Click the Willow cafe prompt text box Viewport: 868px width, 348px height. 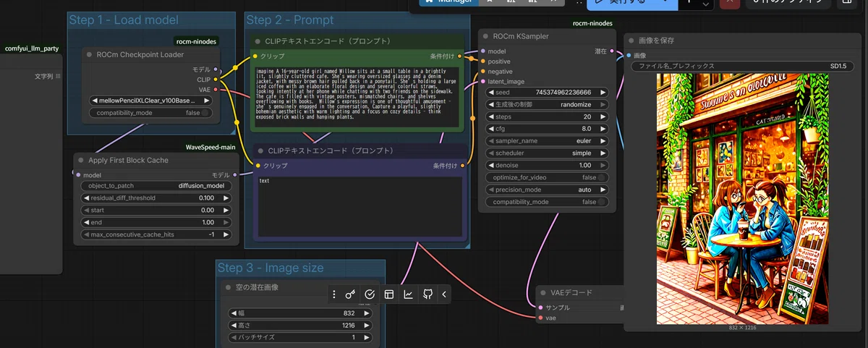[x=358, y=97]
